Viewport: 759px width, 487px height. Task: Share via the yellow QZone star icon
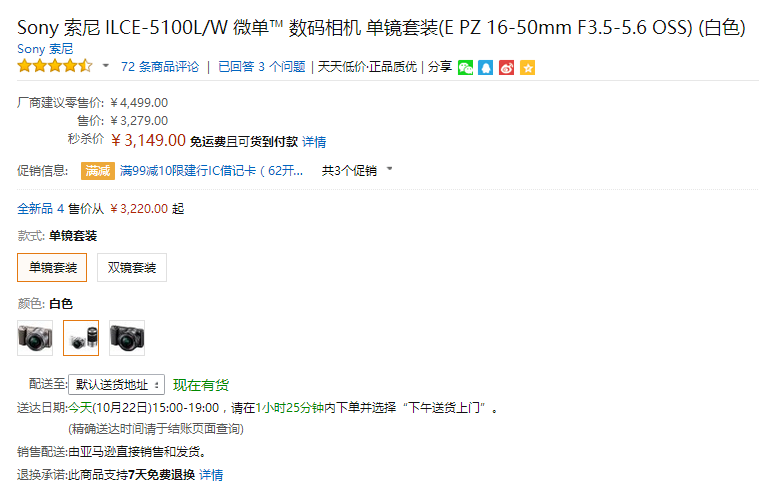coord(527,68)
